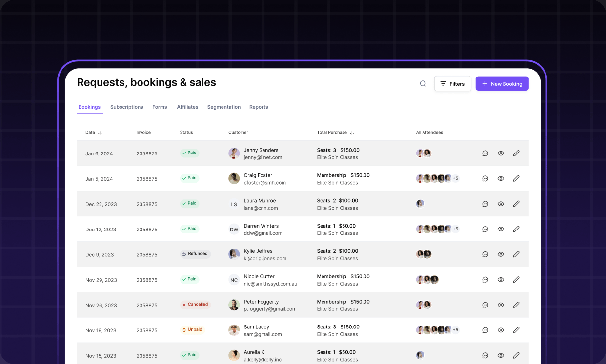
Task: Open comment icon for Jenny Sanders row
Action: (x=485, y=153)
